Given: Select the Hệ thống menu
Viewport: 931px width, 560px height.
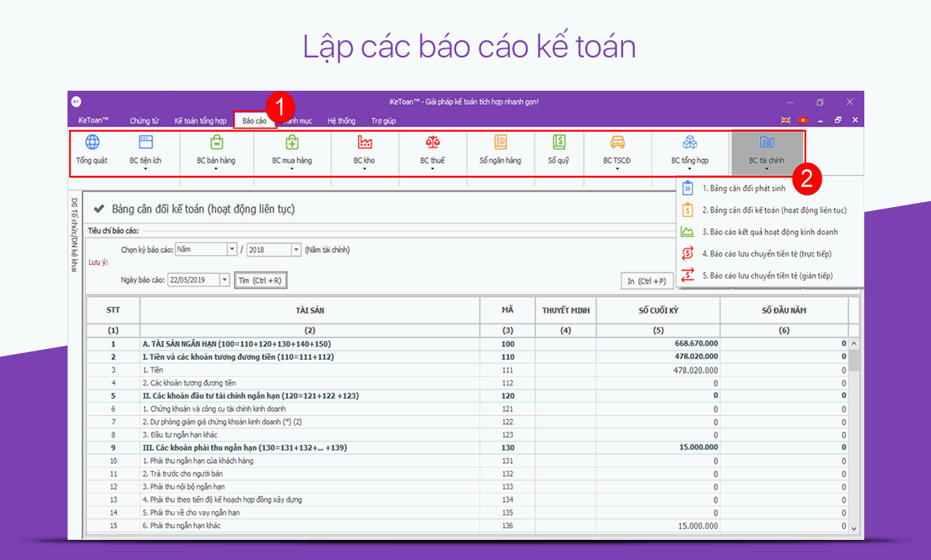Looking at the screenshot, I should pyautogui.click(x=341, y=120).
